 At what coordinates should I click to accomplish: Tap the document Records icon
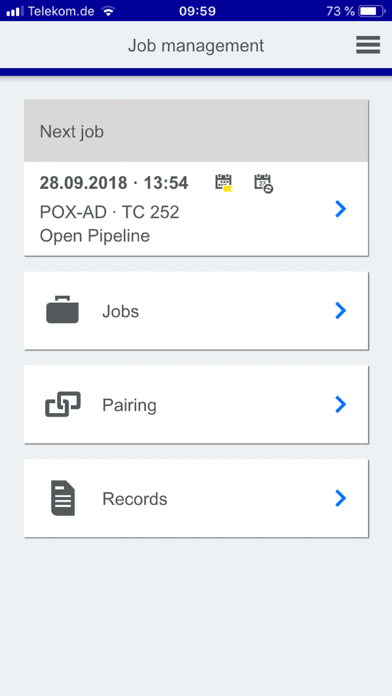point(63,498)
